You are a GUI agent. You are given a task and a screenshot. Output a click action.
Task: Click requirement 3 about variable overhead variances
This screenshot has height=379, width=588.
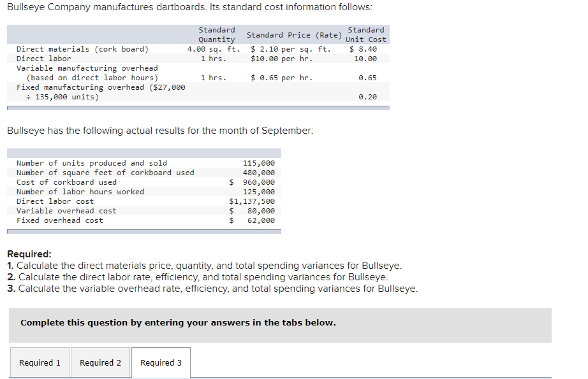(x=212, y=289)
